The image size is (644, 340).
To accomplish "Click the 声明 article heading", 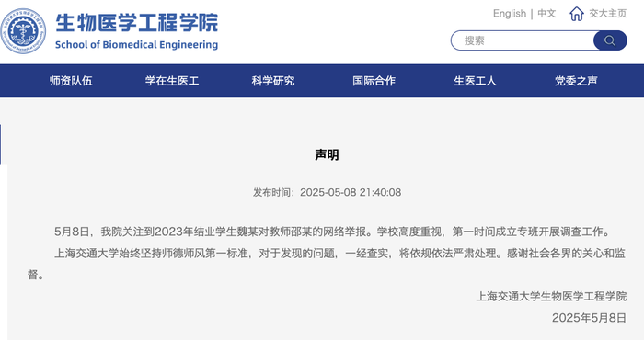I will 327,155.
